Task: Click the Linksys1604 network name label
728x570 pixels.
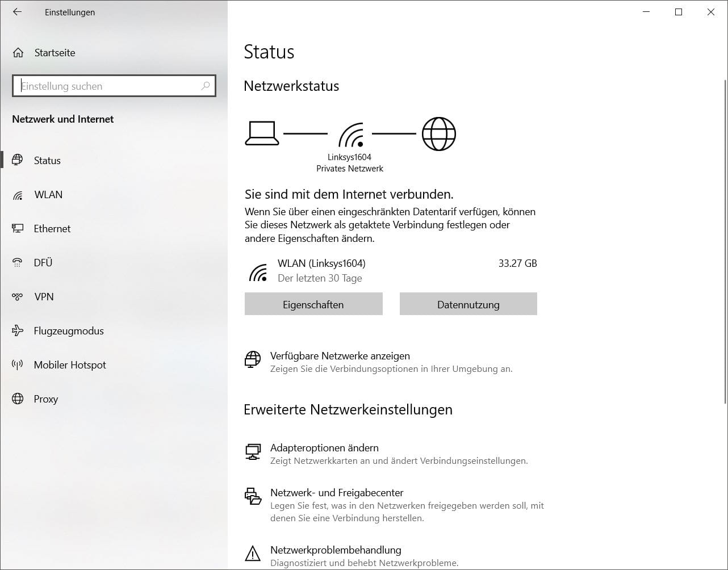Action: (x=349, y=157)
